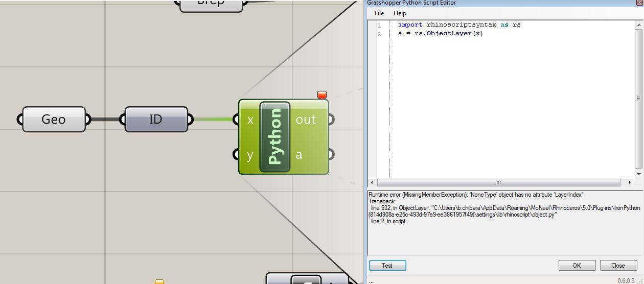The image size is (644, 284).
Task: Open the File menu in script editor
Action: 379,13
